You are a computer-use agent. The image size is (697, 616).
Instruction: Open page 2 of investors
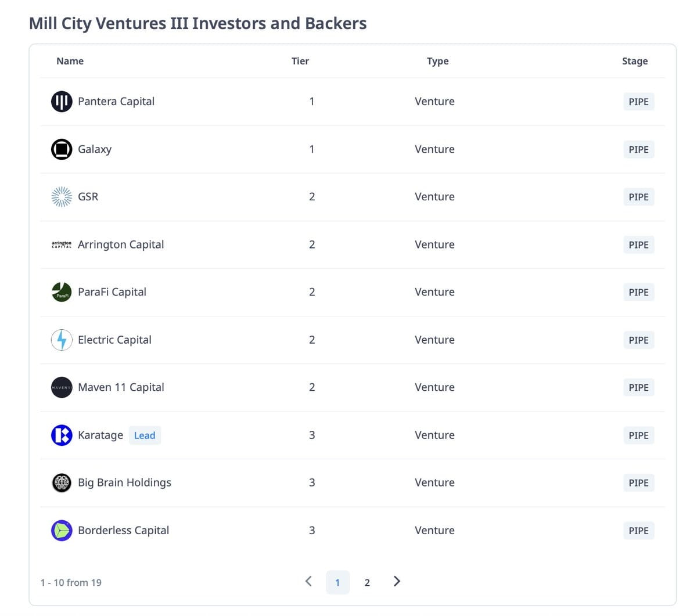[x=367, y=582]
